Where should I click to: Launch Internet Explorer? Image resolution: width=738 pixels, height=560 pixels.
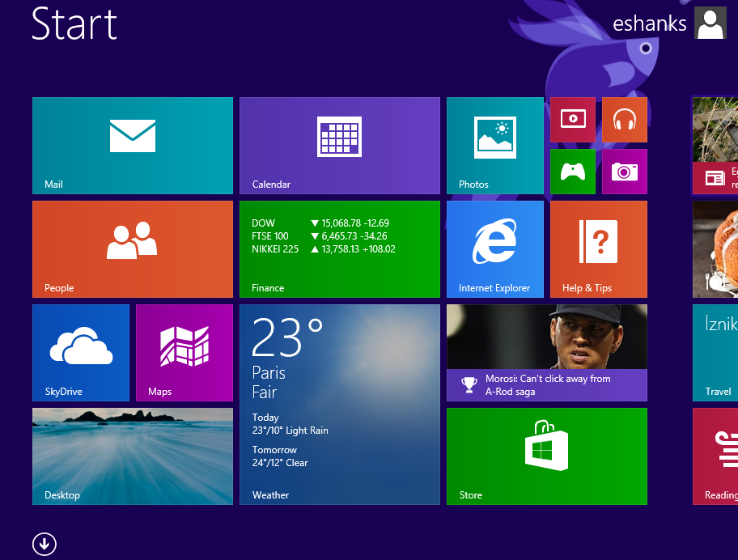[494, 249]
